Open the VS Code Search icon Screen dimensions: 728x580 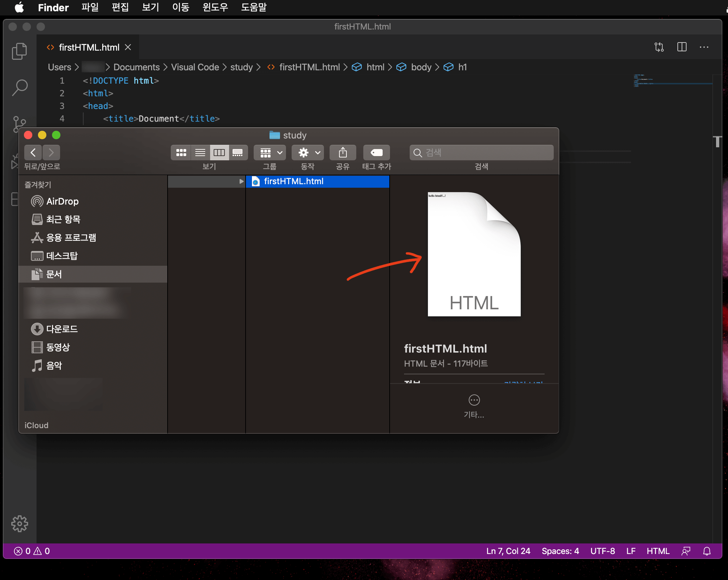19,88
